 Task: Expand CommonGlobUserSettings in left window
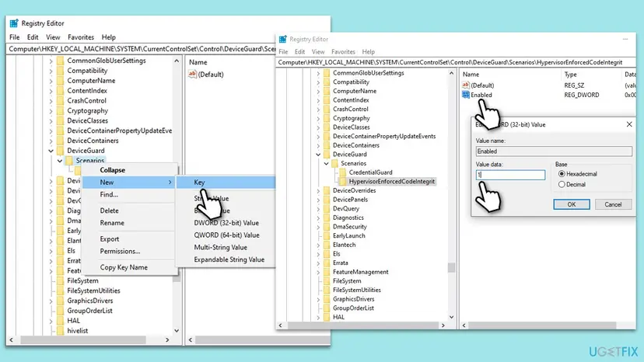click(x=51, y=61)
